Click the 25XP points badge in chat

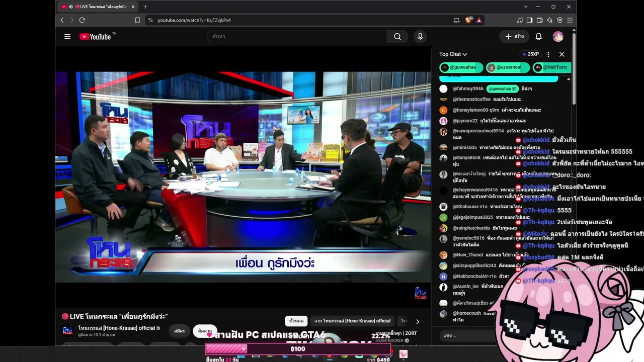530,54
